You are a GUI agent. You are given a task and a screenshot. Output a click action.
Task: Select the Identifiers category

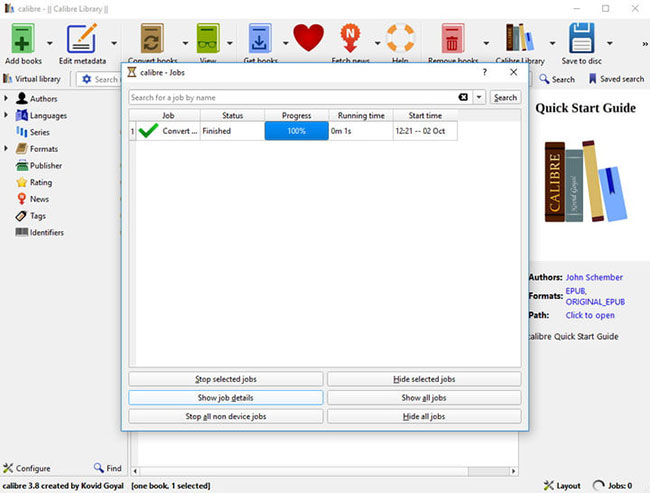pos(40,232)
